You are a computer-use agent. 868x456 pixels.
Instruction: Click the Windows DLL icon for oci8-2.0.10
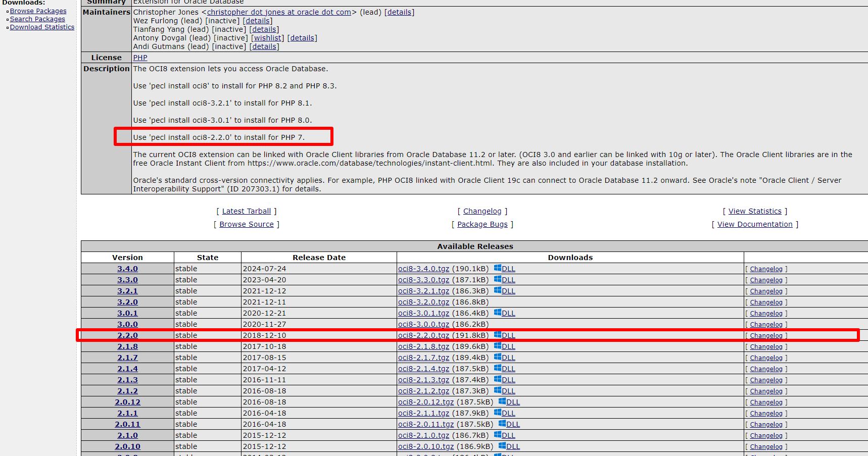coord(502,446)
